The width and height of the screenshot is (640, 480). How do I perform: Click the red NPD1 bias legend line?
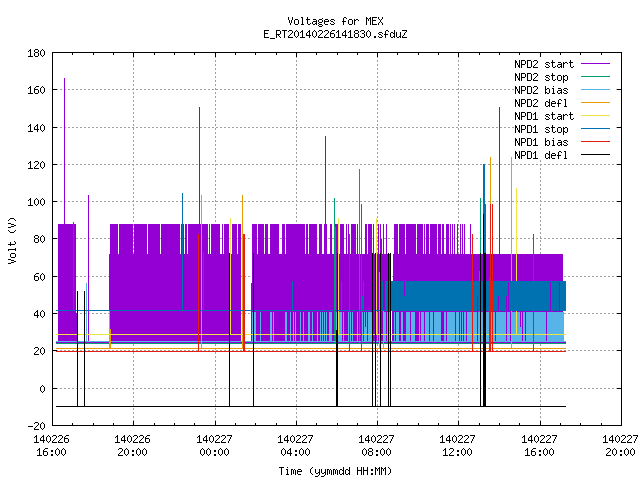pos(595,142)
